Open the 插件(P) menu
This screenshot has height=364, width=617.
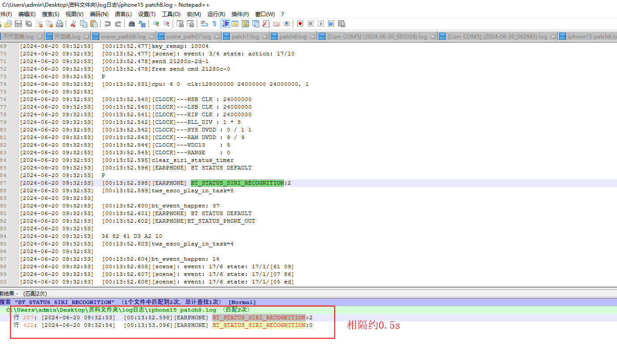(x=240, y=14)
